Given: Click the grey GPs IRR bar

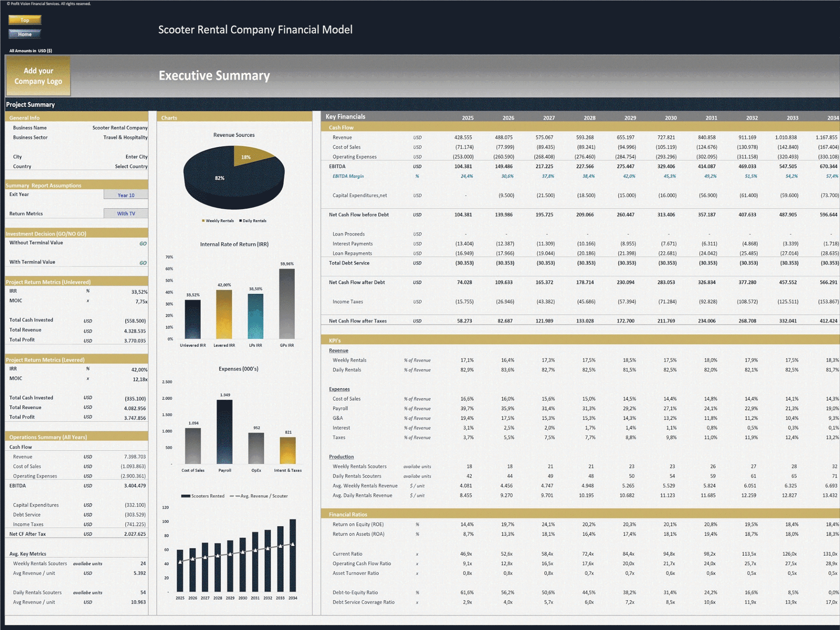Looking at the screenshot, I should [287, 304].
